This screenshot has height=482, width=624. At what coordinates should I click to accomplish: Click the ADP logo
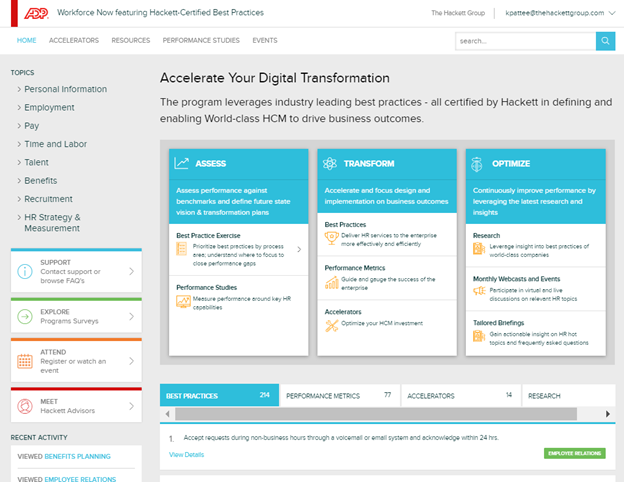(x=36, y=13)
